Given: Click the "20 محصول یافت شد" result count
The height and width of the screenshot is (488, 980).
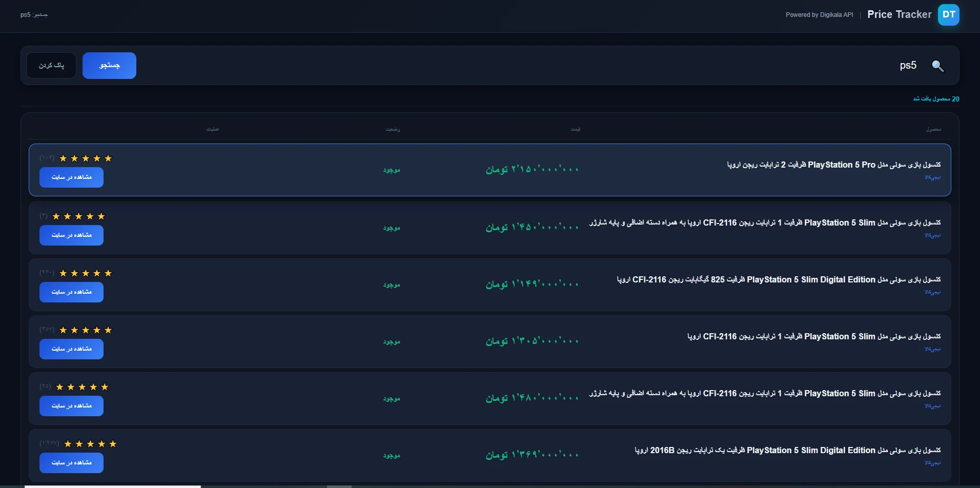Looking at the screenshot, I should point(936,99).
